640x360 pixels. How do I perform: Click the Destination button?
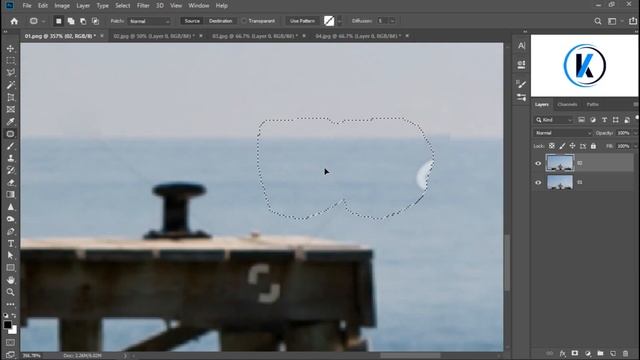[x=220, y=21]
